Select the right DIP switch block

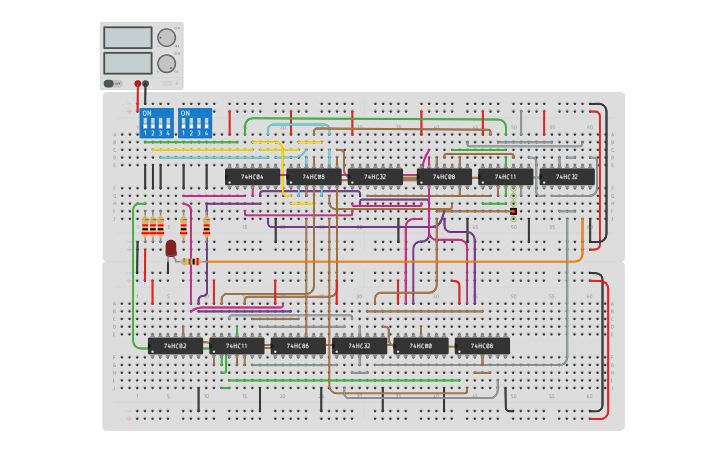[195, 123]
